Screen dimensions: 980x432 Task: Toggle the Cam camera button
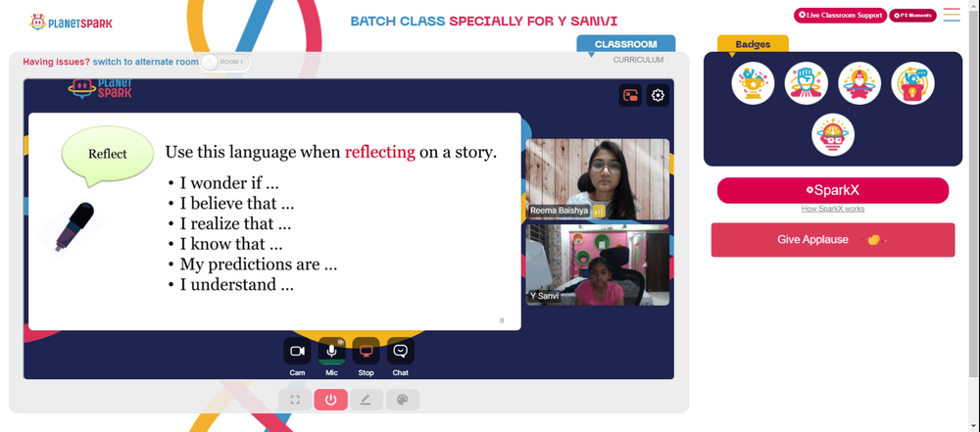pos(297,352)
